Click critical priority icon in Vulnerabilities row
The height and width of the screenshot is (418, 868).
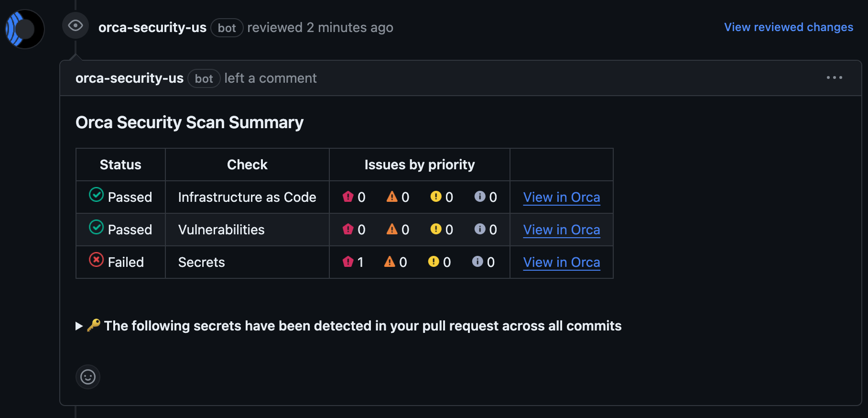pos(348,229)
